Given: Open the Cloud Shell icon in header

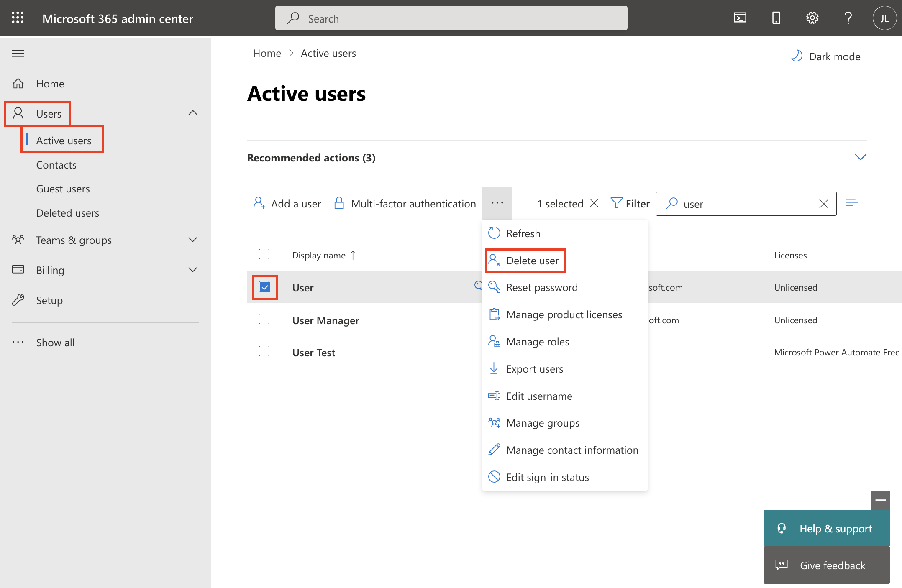Looking at the screenshot, I should tap(740, 18).
